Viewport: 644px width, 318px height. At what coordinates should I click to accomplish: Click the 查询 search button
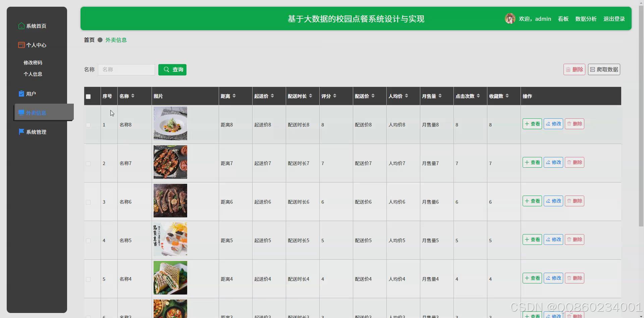[172, 69]
